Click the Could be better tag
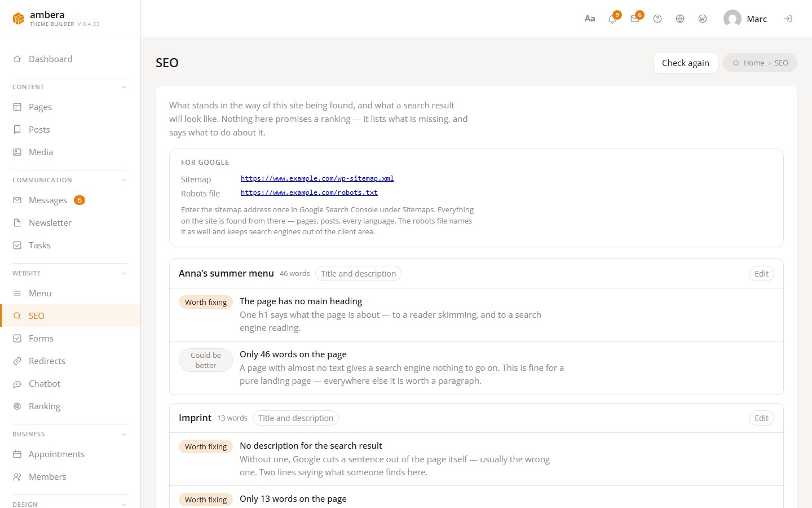Image resolution: width=812 pixels, height=508 pixels. [206, 360]
